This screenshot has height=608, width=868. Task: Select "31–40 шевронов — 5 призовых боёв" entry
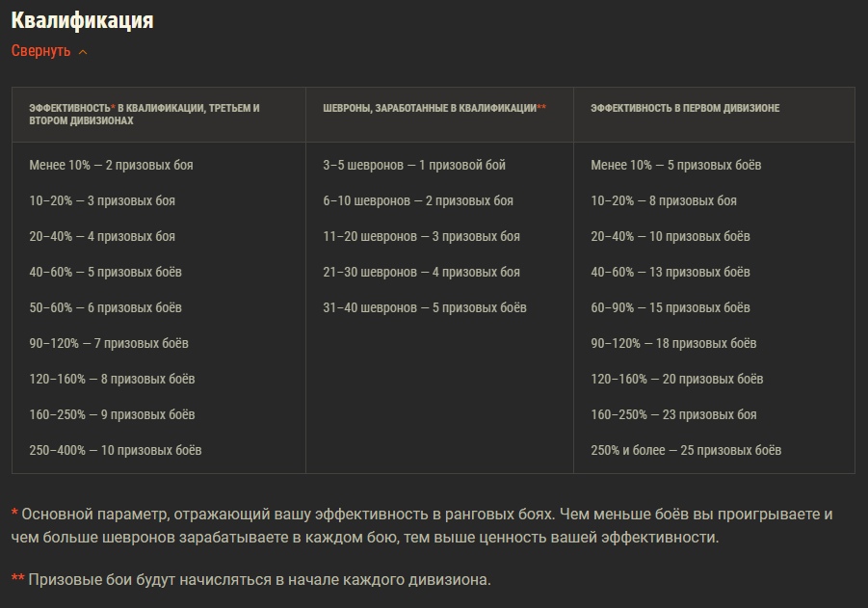click(x=425, y=307)
